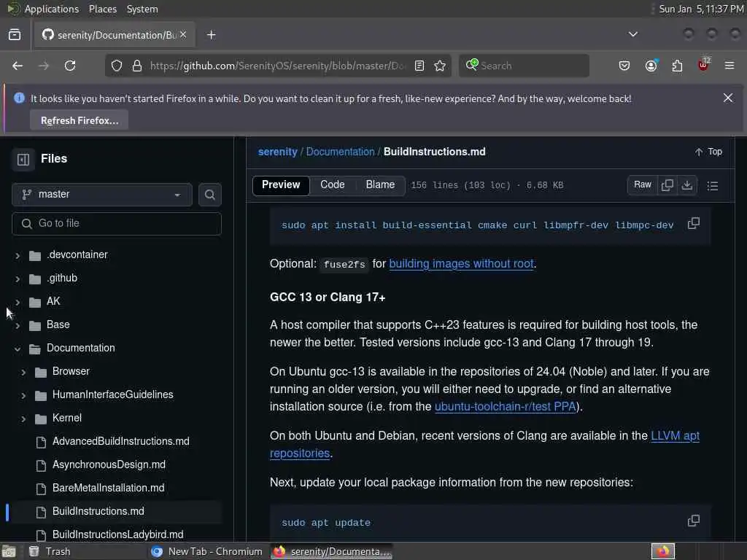Open the Places menu
Screen dimensions: 747x560
pyautogui.click(x=102, y=9)
